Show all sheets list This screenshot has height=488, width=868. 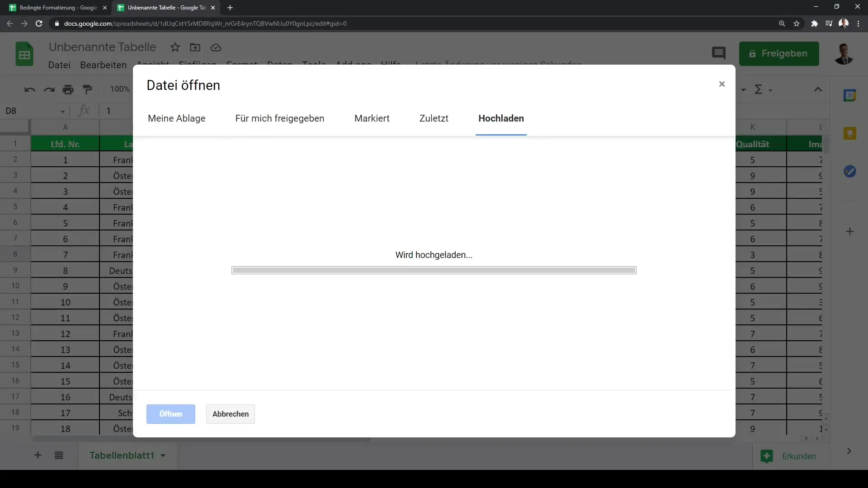click(59, 455)
